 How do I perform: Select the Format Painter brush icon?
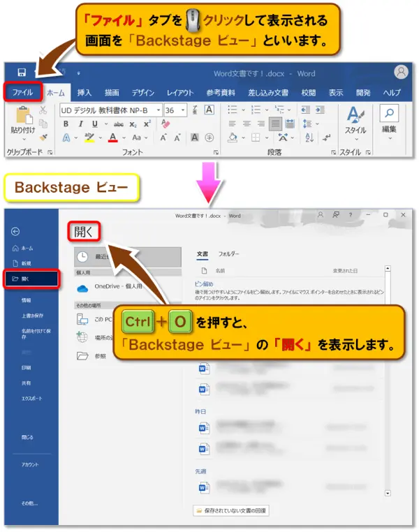click(x=43, y=137)
